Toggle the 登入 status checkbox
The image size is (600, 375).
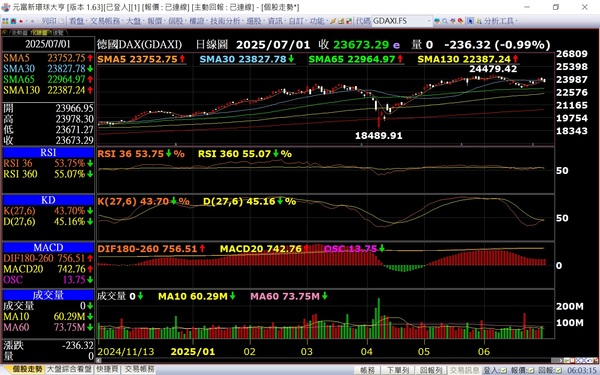point(504,370)
